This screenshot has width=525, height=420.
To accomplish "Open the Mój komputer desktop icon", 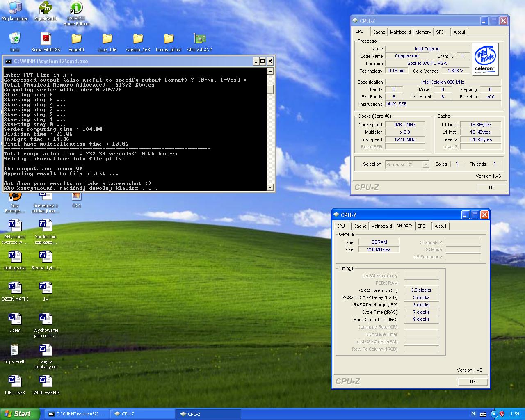I will (15, 11).
